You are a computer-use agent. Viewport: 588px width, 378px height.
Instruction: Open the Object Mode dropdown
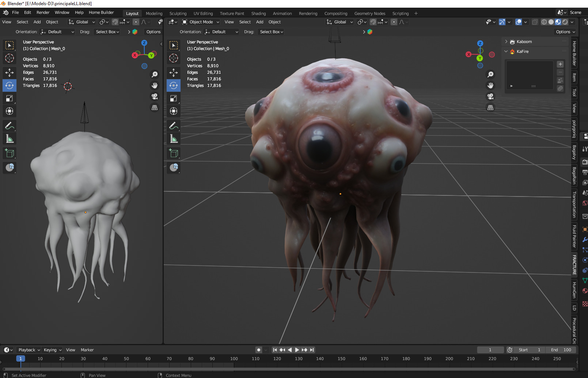coord(201,22)
